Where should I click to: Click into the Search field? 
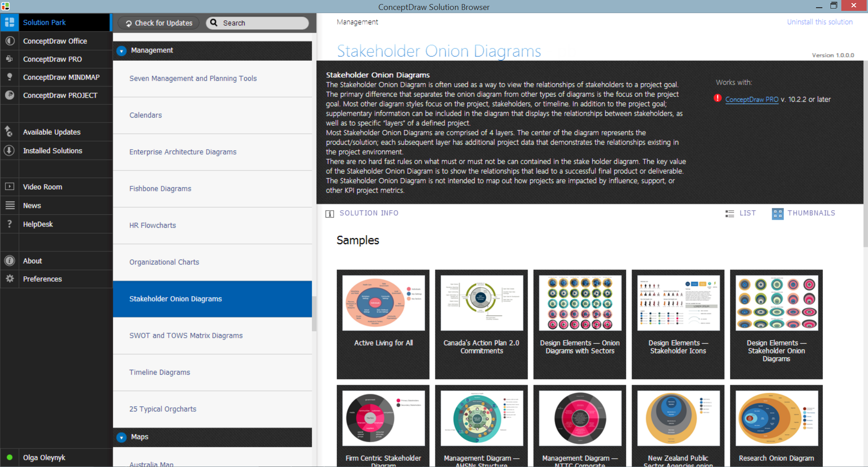(x=257, y=23)
